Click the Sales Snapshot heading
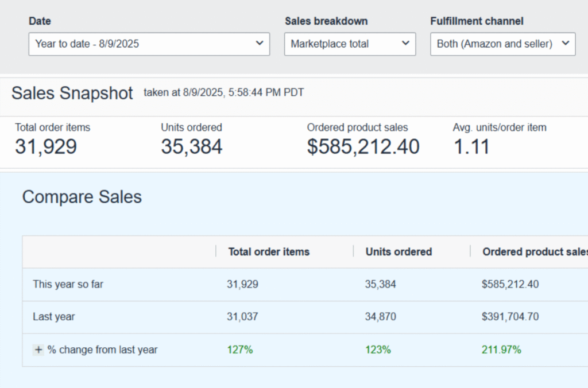This screenshot has width=588, height=388. pyautogui.click(x=72, y=94)
